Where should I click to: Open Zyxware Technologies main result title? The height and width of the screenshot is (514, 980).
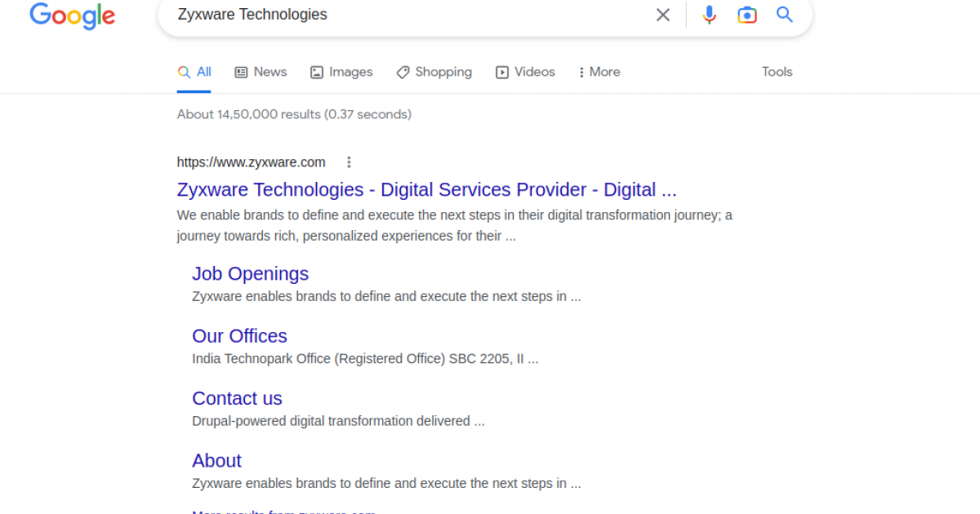[x=426, y=190]
